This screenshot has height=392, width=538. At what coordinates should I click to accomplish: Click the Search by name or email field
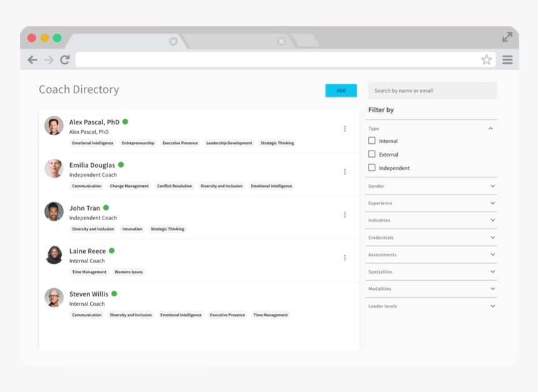[432, 91]
